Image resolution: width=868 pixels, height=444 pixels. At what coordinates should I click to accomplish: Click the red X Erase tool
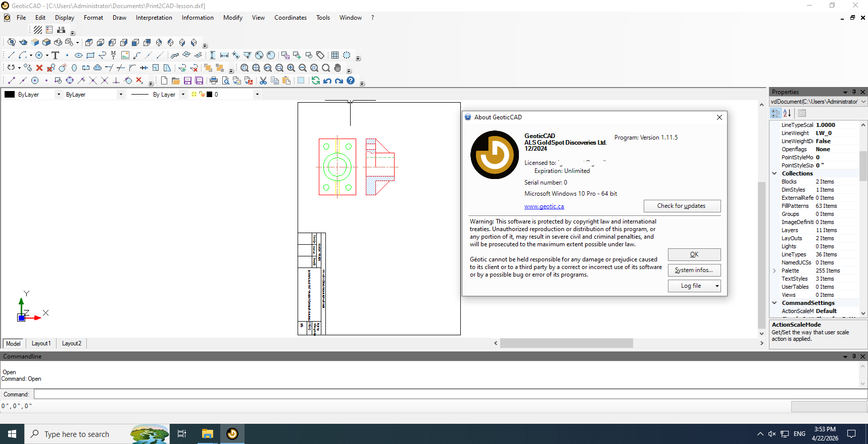[39, 68]
